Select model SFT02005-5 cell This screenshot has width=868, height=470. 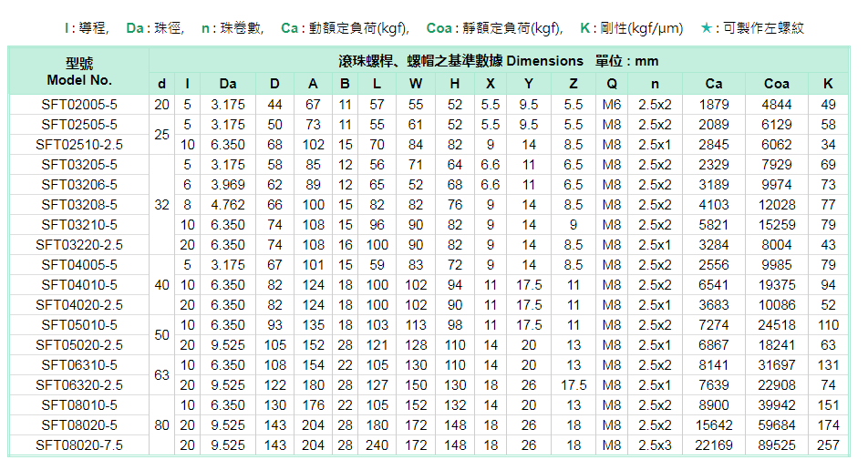79,105
